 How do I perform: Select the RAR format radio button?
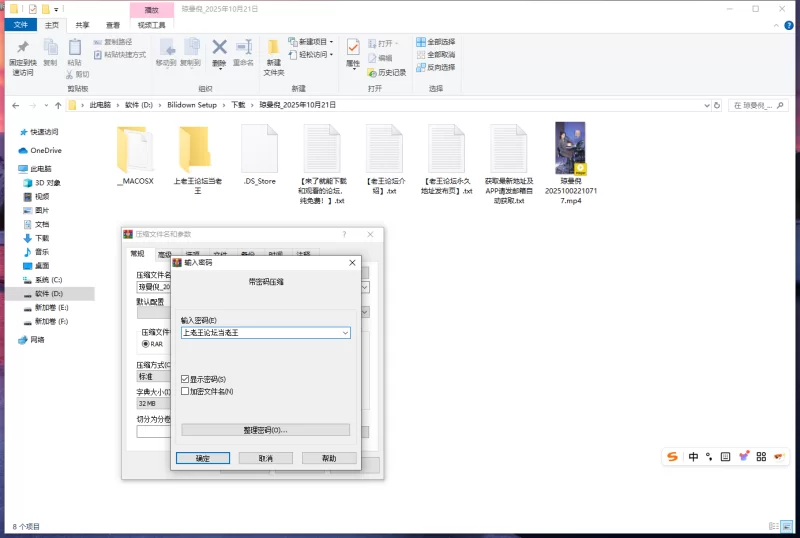point(145,343)
